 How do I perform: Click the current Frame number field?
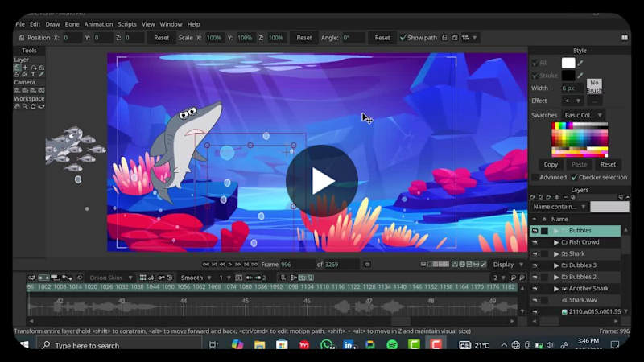[x=297, y=265]
